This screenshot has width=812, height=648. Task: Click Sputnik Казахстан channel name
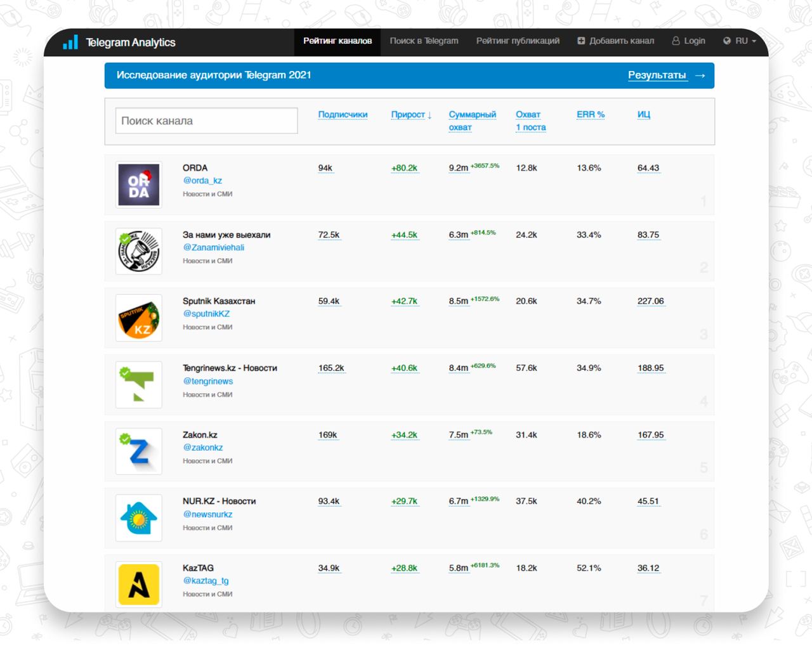coord(219,301)
